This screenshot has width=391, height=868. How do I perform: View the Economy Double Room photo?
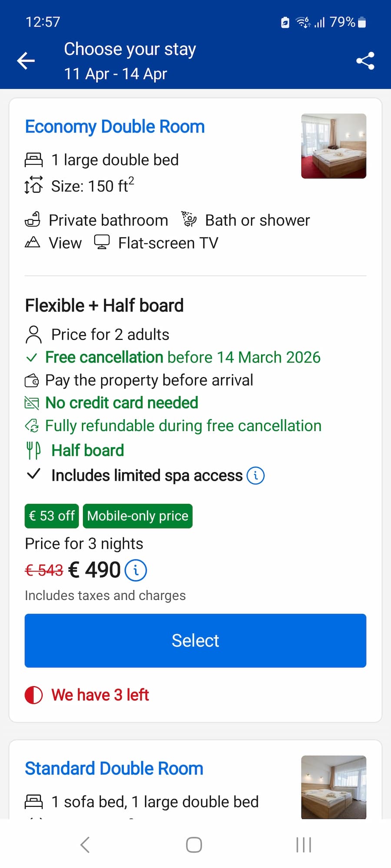pos(334,146)
